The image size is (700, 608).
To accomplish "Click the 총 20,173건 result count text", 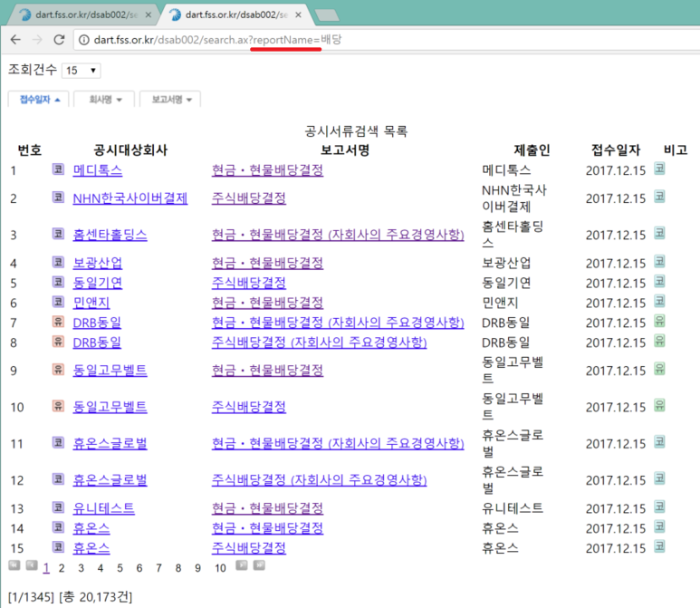I will coord(95,597).
